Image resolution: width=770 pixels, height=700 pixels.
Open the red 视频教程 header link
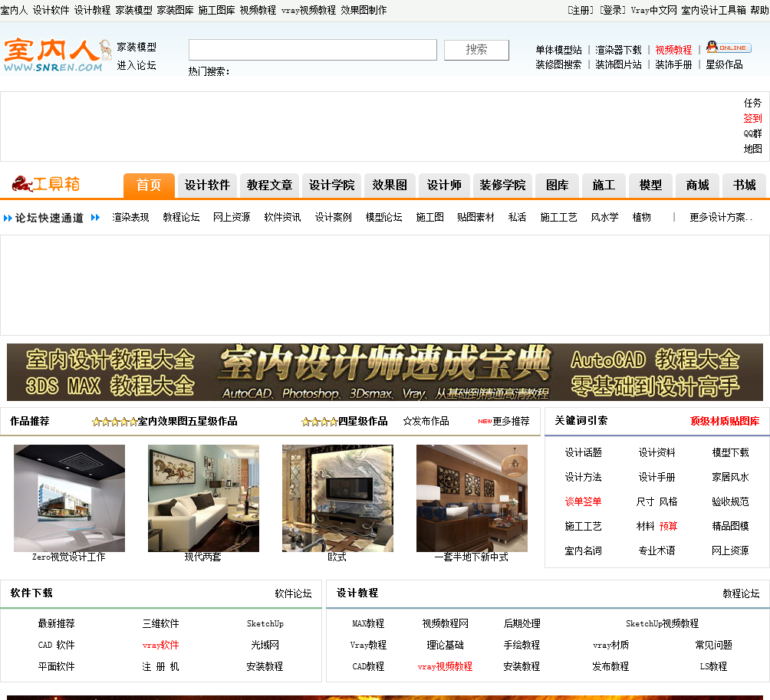[673, 50]
